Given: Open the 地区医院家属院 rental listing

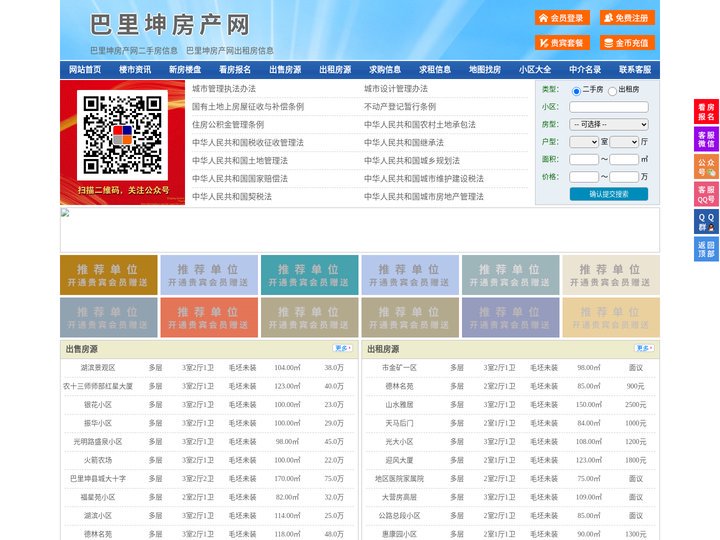Looking at the screenshot, I should click(x=399, y=478).
